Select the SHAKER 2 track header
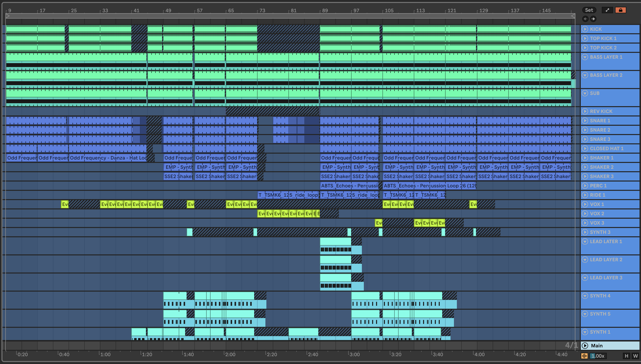The image size is (641, 364). click(602, 167)
